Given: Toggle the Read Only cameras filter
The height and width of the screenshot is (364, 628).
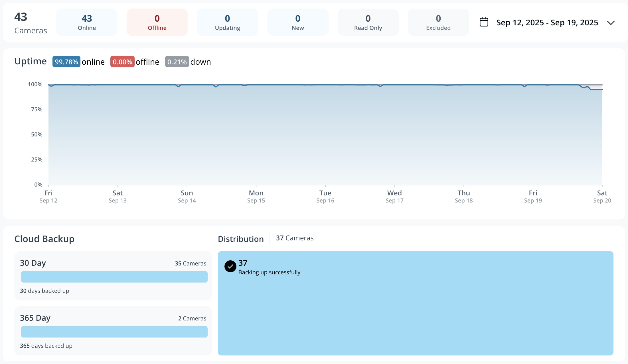Looking at the screenshot, I should point(368,22).
